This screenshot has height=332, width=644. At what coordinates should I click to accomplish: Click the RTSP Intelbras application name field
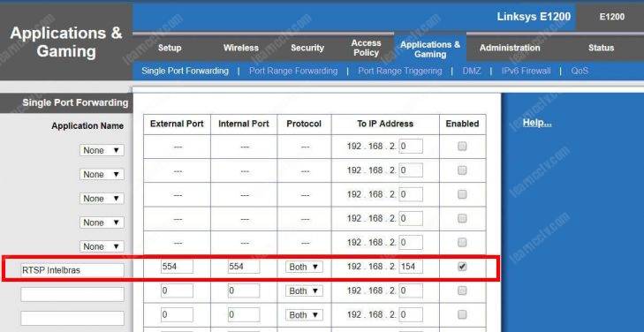(72, 270)
